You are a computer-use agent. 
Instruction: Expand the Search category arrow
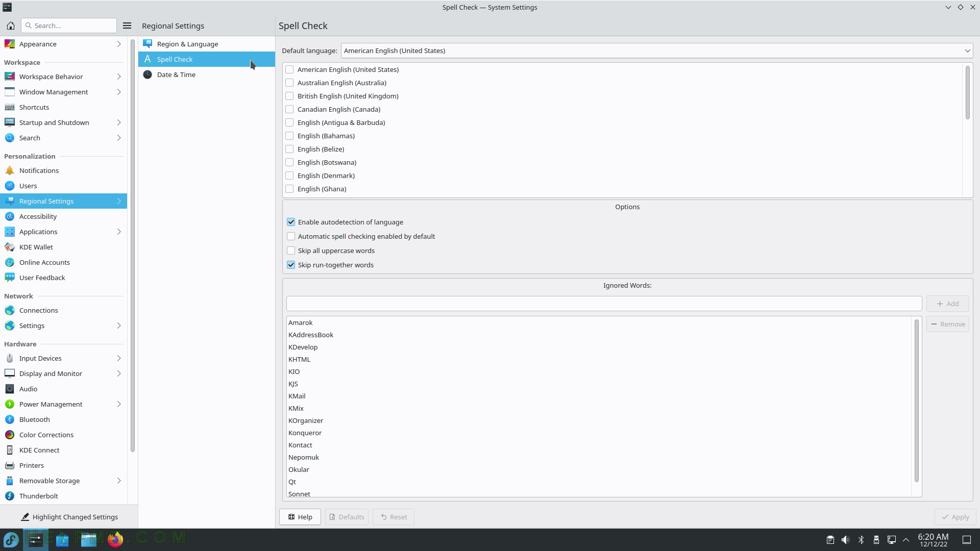click(x=119, y=138)
